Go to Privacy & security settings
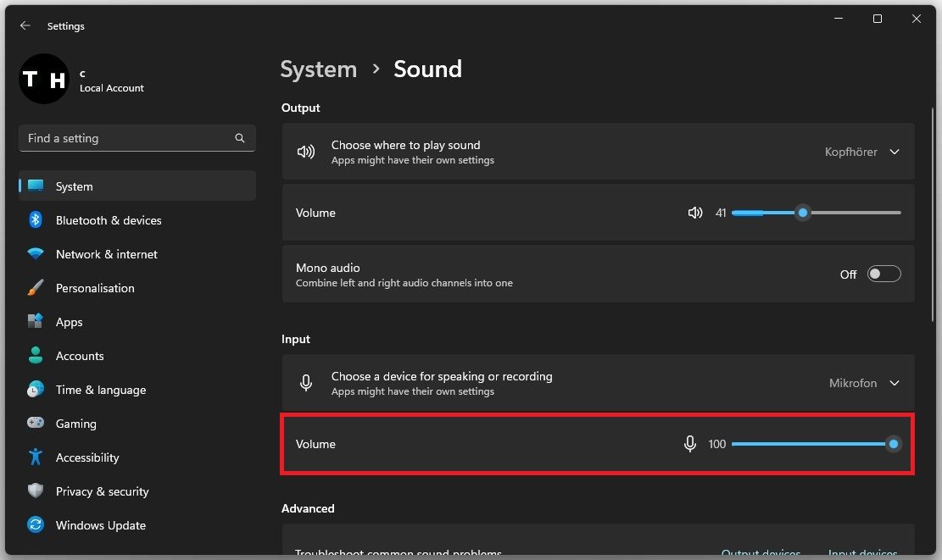The width and height of the screenshot is (942, 560). click(x=102, y=491)
